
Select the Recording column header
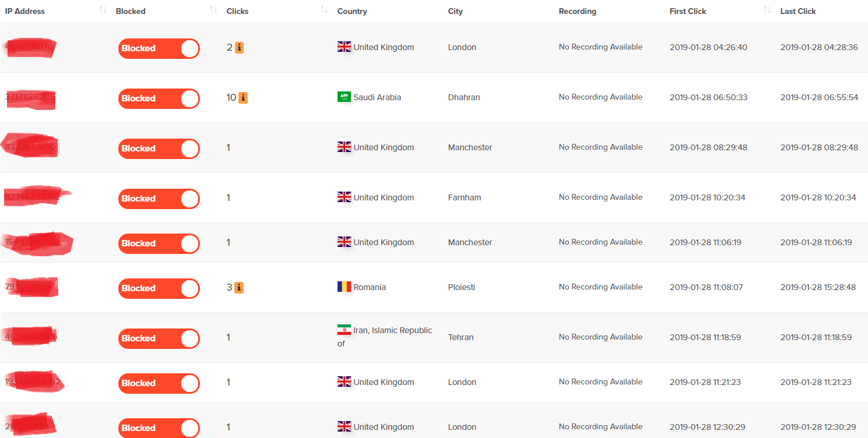577,11
